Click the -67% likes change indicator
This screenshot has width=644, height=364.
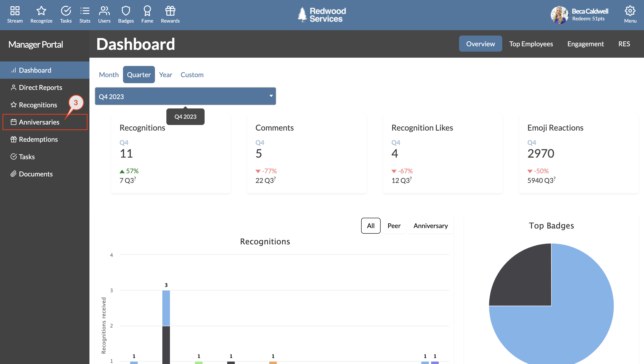click(x=402, y=171)
